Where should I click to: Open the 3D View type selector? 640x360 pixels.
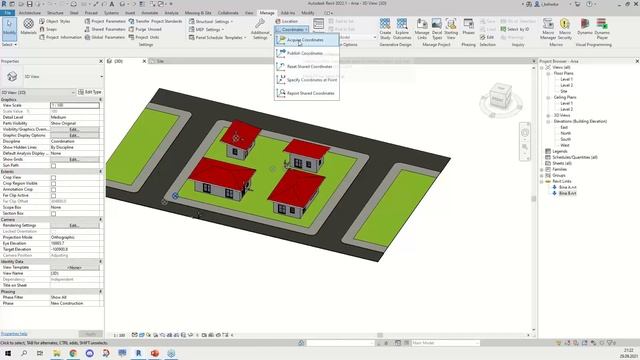[x=52, y=76]
